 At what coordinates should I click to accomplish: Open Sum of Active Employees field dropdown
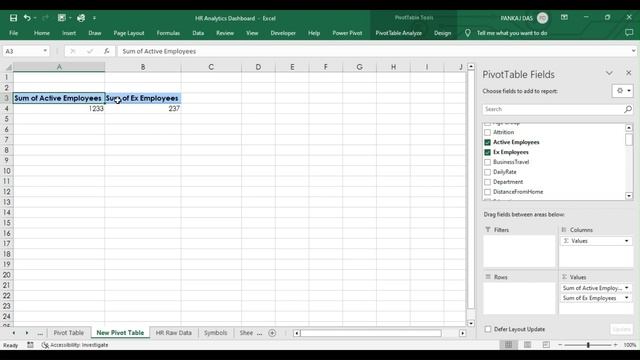tap(627, 288)
